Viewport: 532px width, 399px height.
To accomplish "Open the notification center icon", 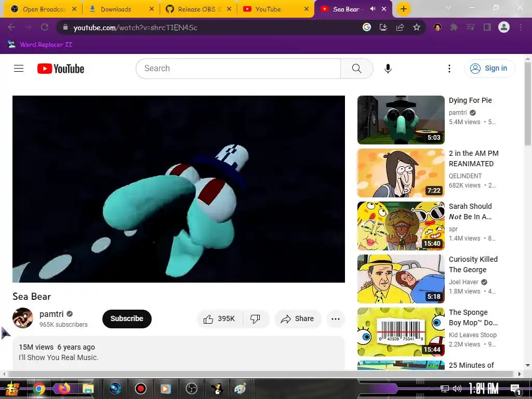I will click(515, 389).
